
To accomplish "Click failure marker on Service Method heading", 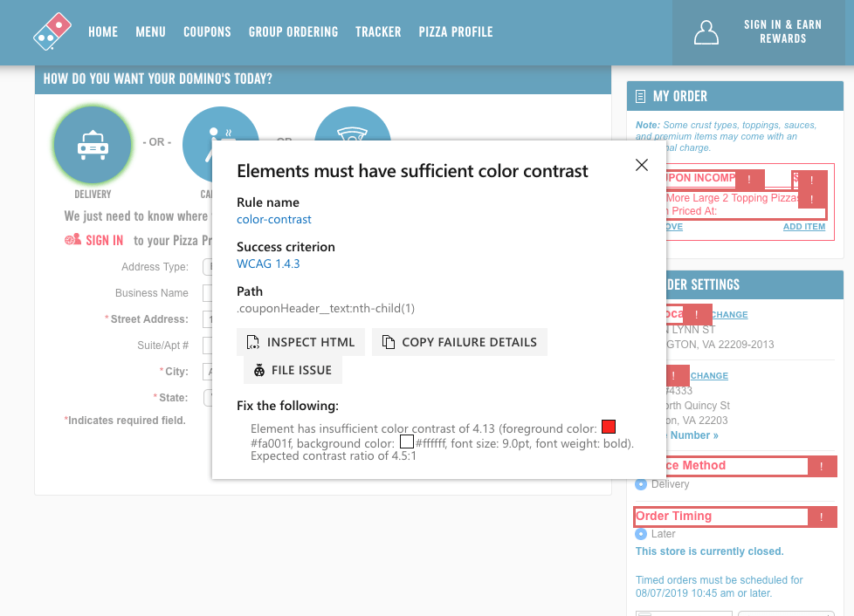I will click(x=822, y=466).
